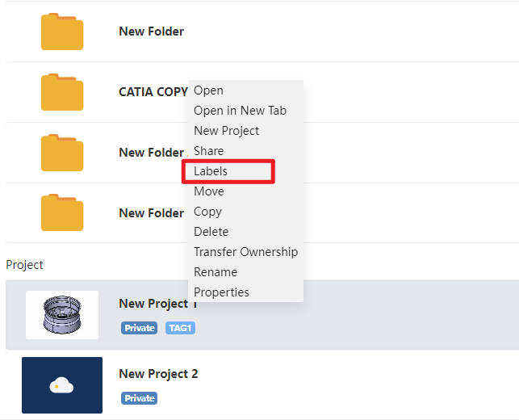
Task: Click the New Project 2 title
Action: pos(158,374)
